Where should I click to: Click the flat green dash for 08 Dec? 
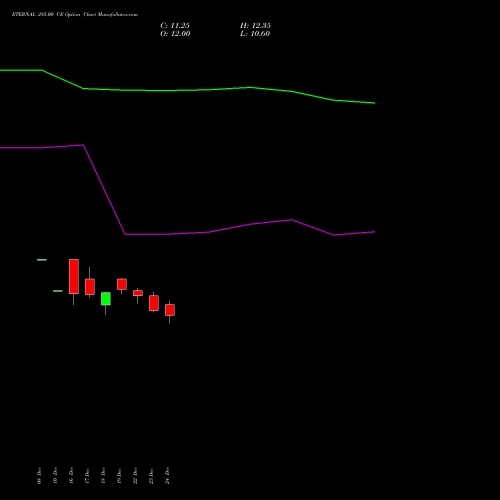tap(42, 260)
